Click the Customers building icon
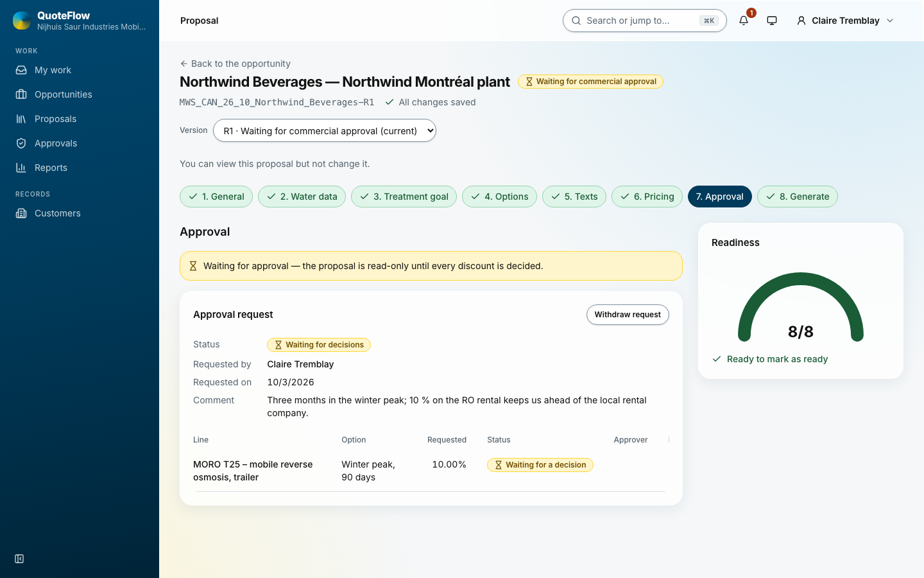This screenshot has height=578, width=924. point(21,213)
